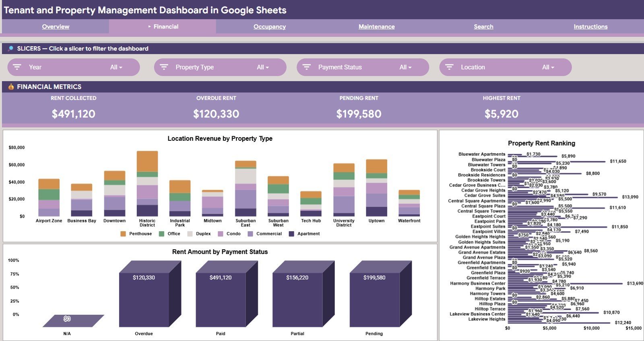The image size is (644, 341).
Task: Open the Payment Status slicer dropdown
Action: (x=405, y=67)
